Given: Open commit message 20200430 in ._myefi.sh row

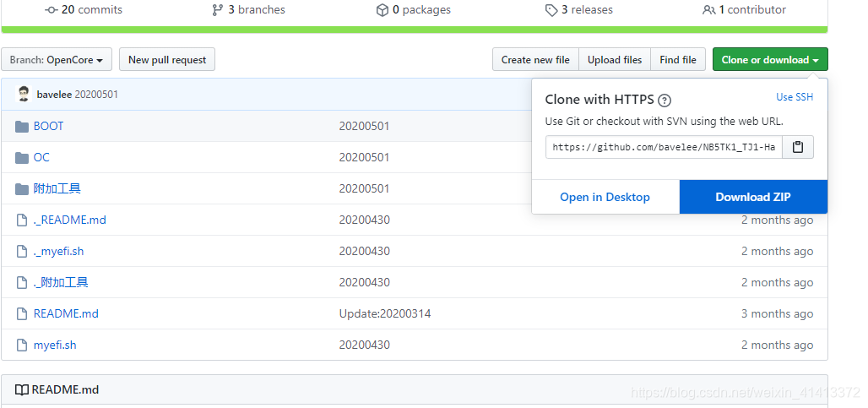Looking at the screenshot, I should 364,251.
